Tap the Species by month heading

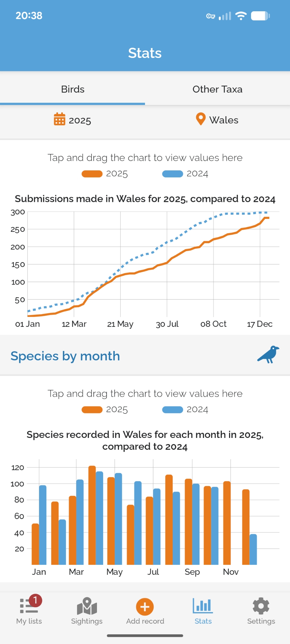coord(65,356)
